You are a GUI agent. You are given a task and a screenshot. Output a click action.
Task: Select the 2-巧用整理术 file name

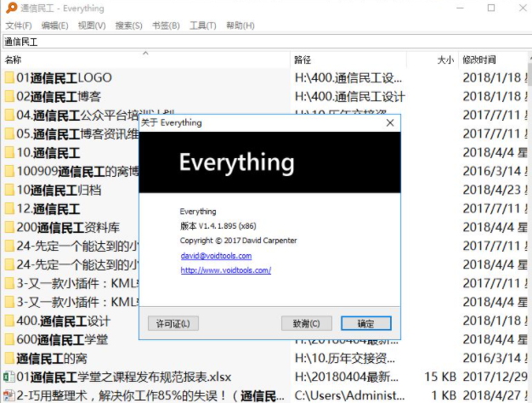(x=150, y=395)
